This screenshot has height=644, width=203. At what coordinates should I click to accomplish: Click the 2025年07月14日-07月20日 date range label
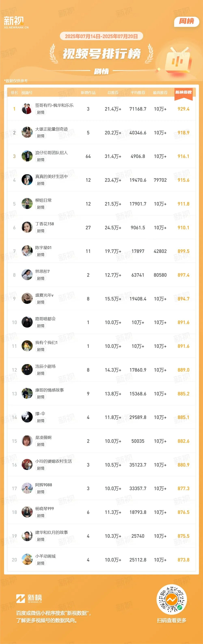click(101, 36)
